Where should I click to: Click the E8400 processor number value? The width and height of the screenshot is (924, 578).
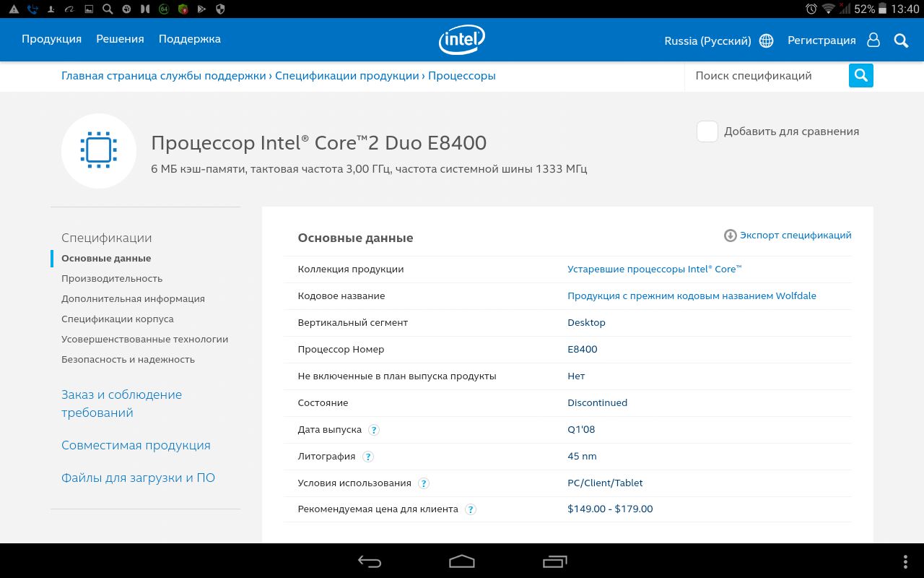[x=583, y=350]
